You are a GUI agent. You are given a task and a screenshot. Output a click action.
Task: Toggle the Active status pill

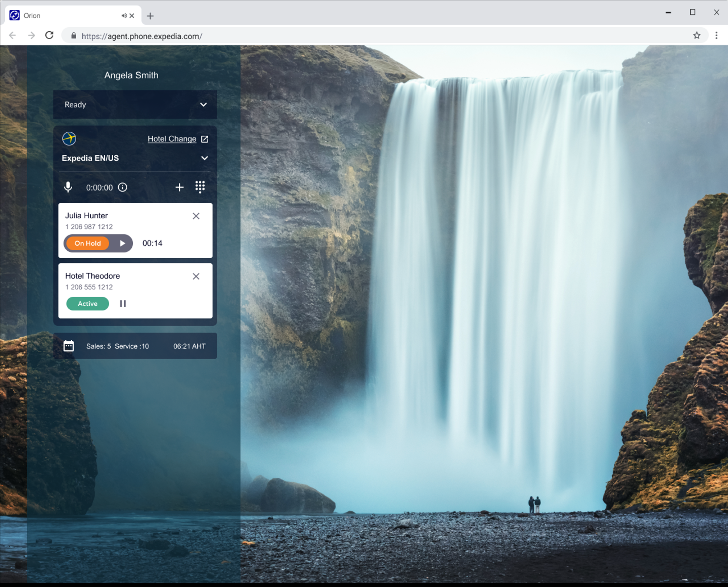(88, 304)
